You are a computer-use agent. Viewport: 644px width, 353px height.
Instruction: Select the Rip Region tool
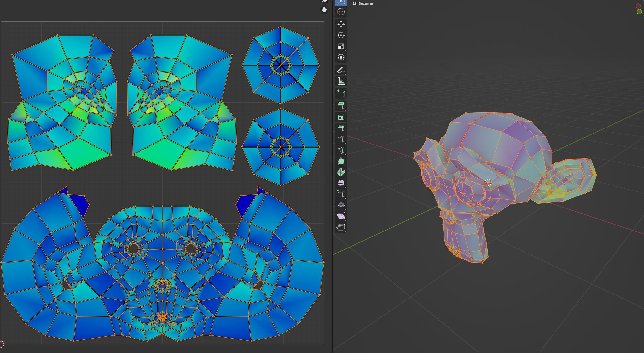click(x=341, y=227)
